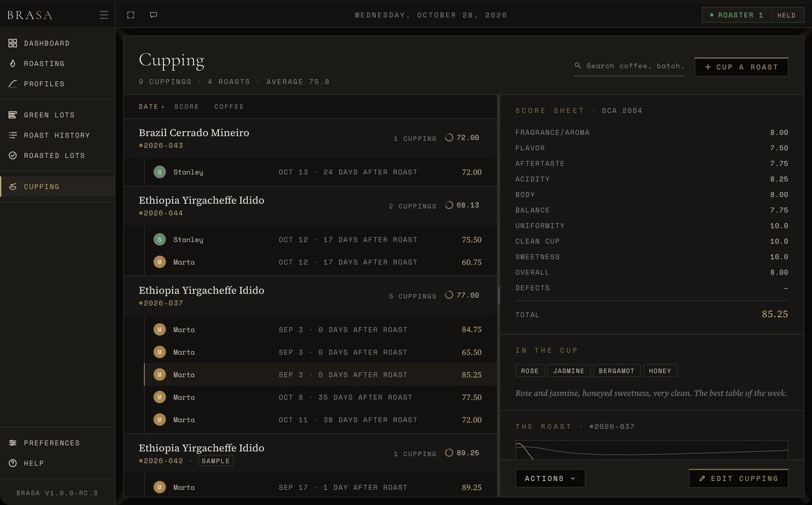
Task: Click the Preferences sliders icon
Action: point(13,443)
